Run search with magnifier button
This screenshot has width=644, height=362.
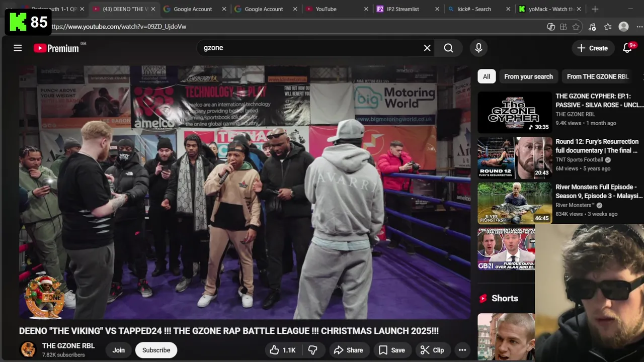pos(448,48)
